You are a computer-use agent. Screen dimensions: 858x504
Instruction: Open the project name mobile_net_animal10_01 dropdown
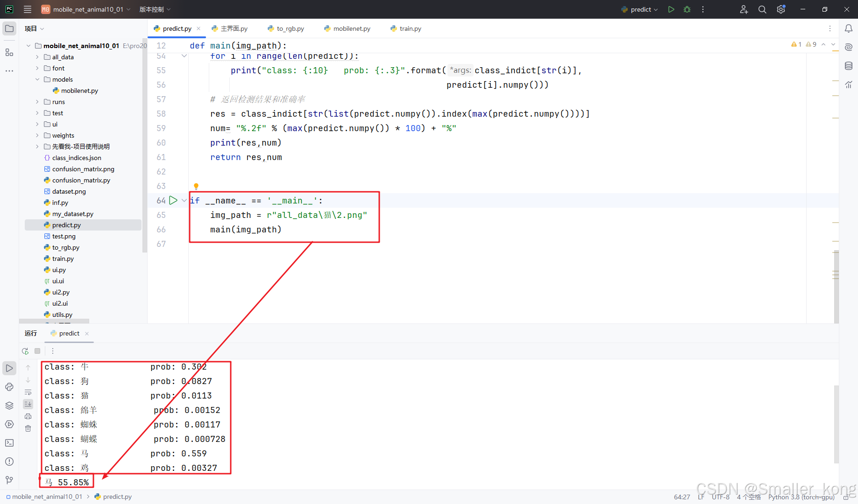[x=86, y=9]
